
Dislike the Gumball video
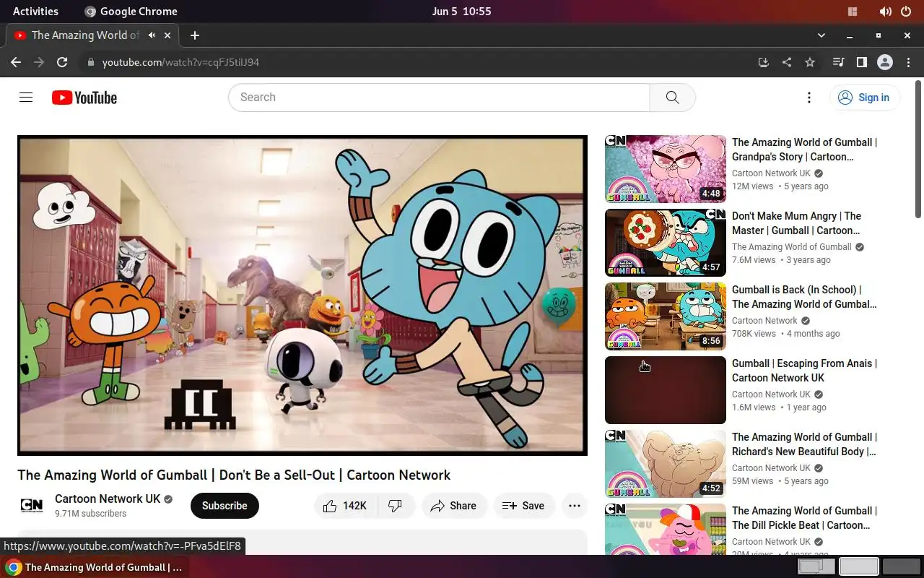pyautogui.click(x=396, y=506)
